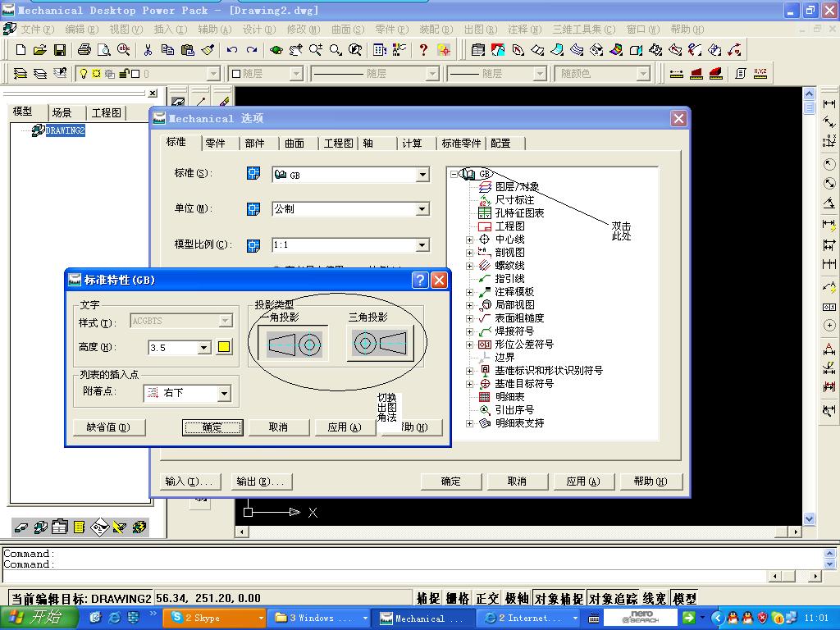This screenshot has height=630, width=840.
Task: Select 尺寸标注 in the standards tree
Action: [514, 200]
